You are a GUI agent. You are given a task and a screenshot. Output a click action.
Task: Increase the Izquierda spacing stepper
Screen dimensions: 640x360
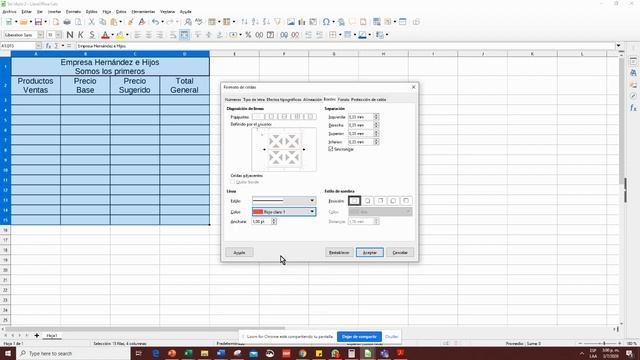(x=376, y=116)
